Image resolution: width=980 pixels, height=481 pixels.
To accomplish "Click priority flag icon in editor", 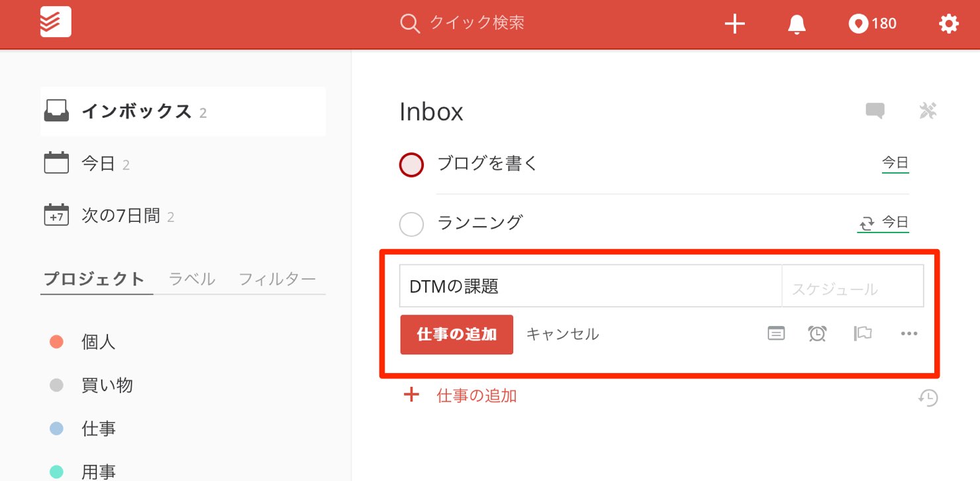I will coord(862,333).
